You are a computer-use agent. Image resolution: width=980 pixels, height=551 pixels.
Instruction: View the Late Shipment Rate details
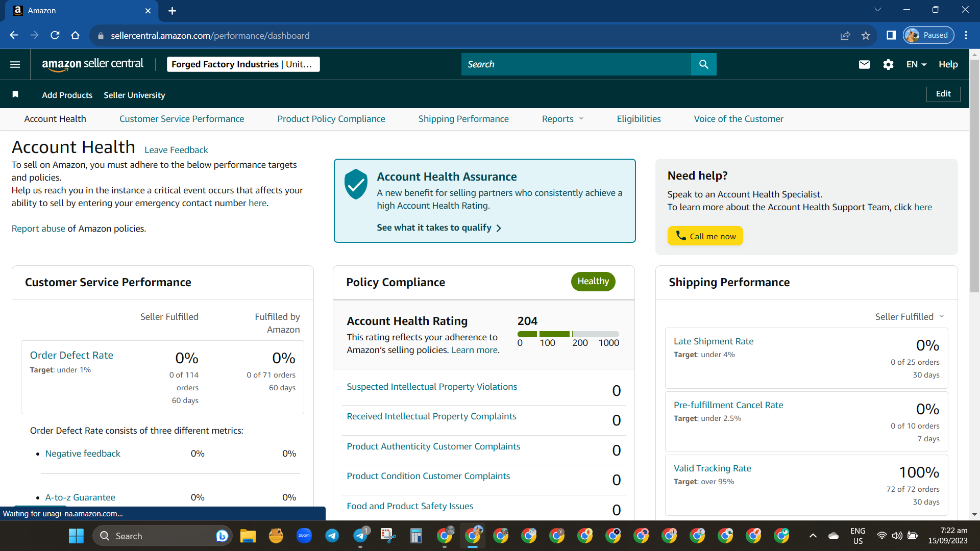tap(714, 341)
